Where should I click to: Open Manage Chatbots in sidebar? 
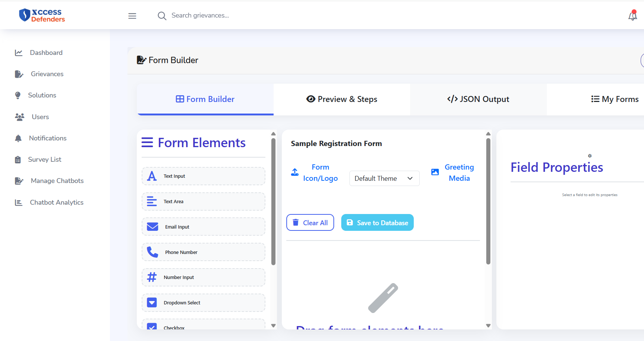click(x=57, y=181)
